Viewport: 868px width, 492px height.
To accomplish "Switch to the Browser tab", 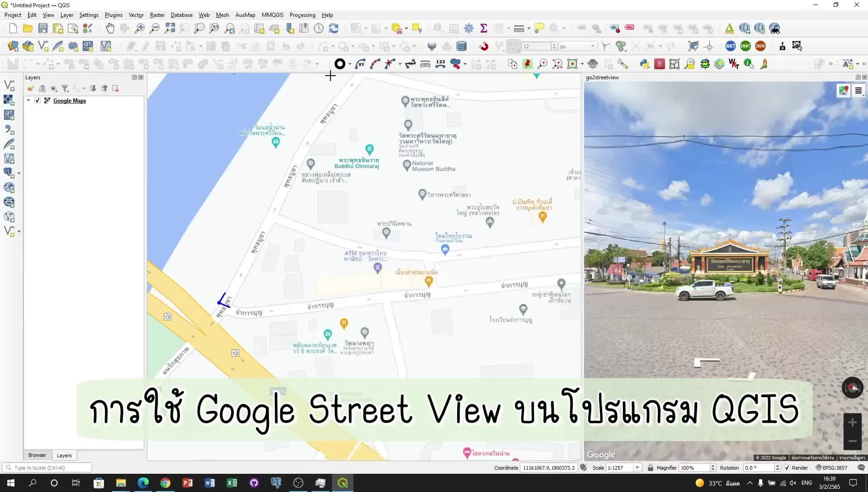I will [x=37, y=455].
